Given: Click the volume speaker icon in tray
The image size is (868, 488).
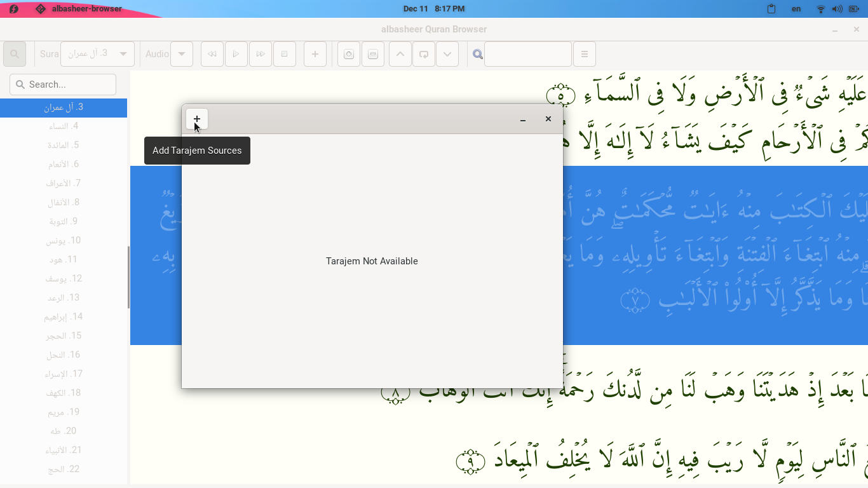Looking at the screenshot, I should (837, 9).
